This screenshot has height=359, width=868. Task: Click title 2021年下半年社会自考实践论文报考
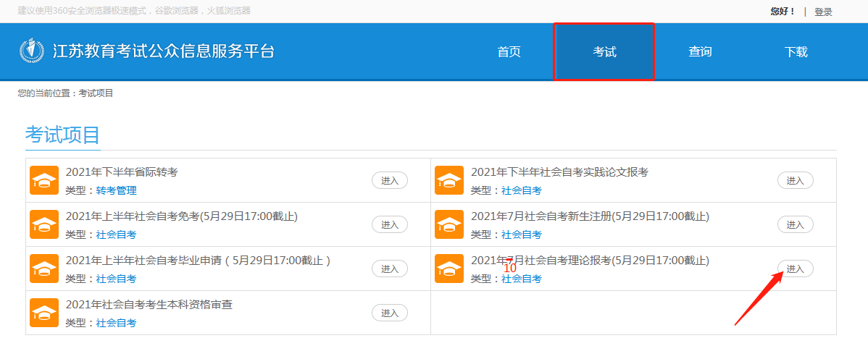[x=559, y=172]
